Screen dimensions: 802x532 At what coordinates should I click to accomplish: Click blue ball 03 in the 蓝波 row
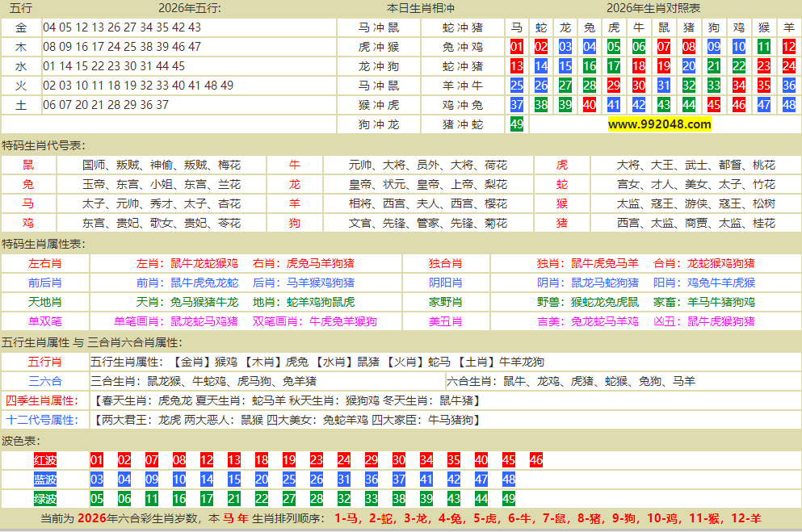pos(97,480)
